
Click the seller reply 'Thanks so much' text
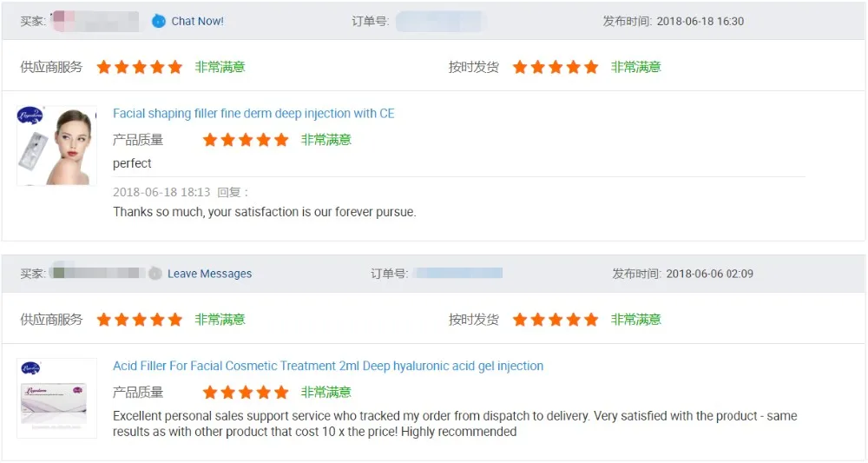coord(264,212)
